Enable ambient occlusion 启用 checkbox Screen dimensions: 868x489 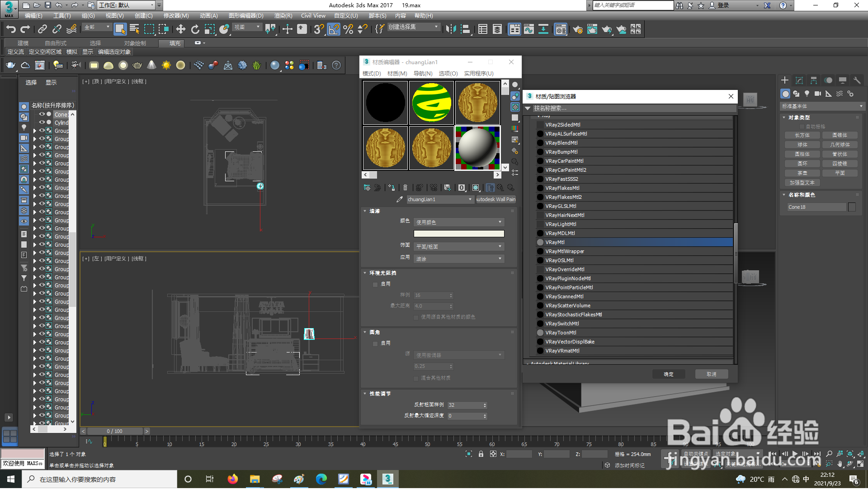click(375, 285)
